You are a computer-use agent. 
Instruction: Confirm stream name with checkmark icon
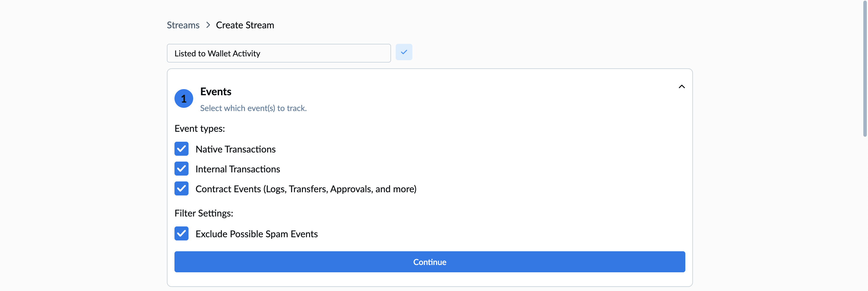(x=404, y=52)
